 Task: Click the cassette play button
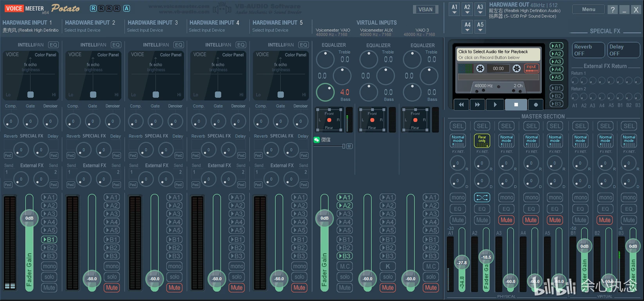pos(495,105)
